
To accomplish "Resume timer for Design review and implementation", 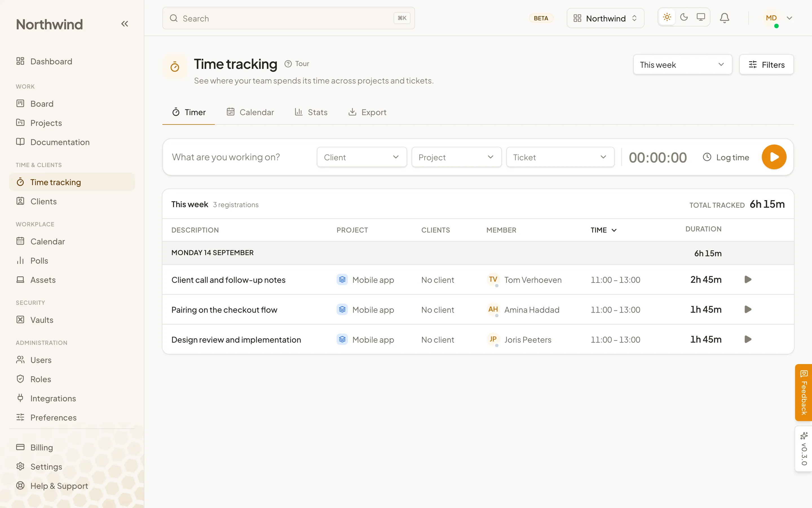I will [x=748, y=339].
